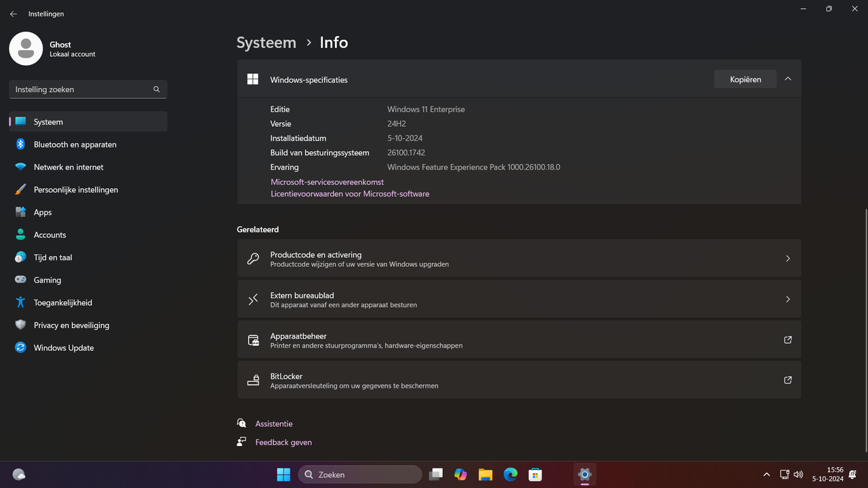Open File Explorer from the taskbar
The image size is (868, 488).
click(x=486, y=474)
